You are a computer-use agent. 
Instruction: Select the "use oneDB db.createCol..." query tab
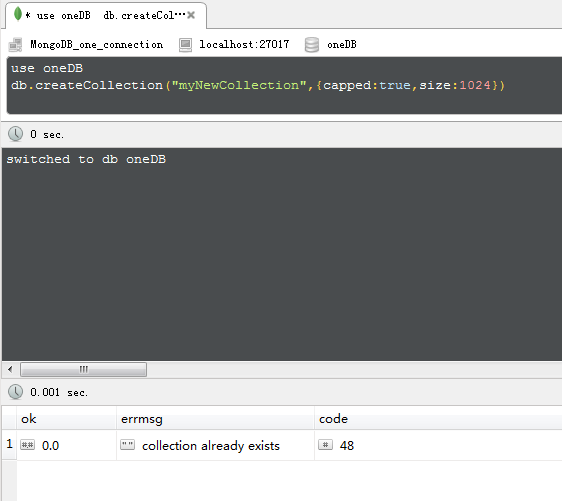105,15
